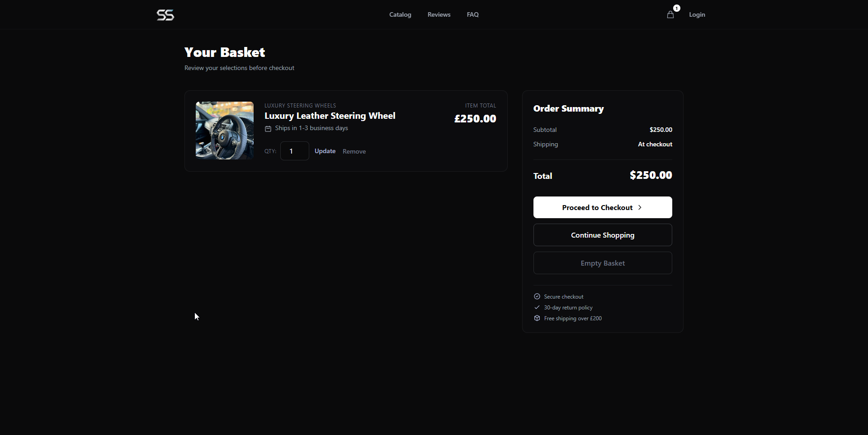Open the Luxury Leather Steering Wheel title
Screen dimensions: 868x435
click(330, 116)
